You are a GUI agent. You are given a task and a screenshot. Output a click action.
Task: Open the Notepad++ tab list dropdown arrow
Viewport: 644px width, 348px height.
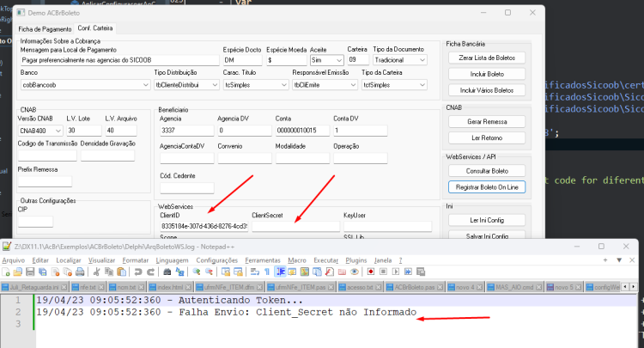pos(619,260)
